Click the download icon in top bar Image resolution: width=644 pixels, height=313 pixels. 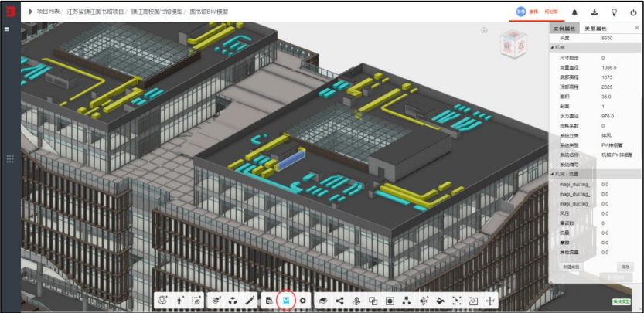(x=595, y=12)
